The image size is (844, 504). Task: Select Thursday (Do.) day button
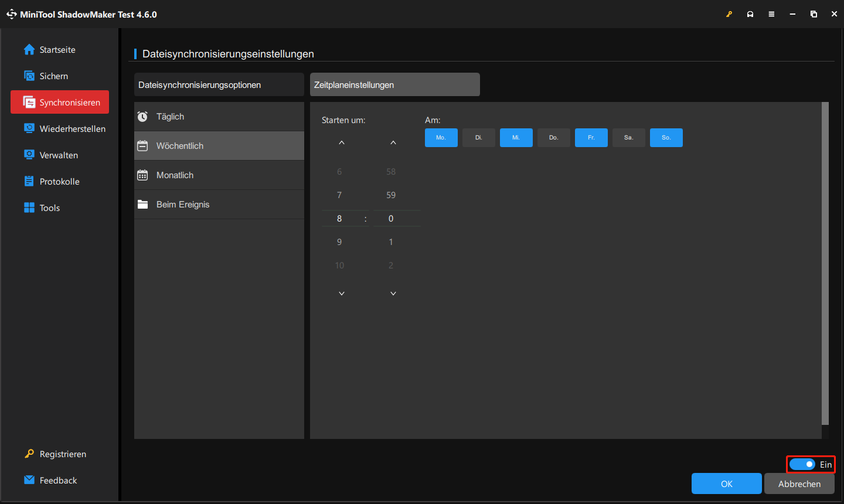pyautogui.click(x=554, y=138)
